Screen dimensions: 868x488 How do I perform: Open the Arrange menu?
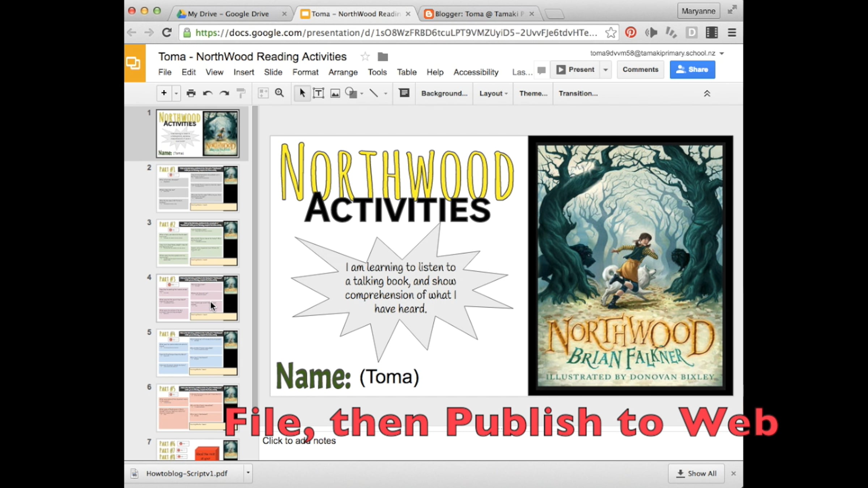pos(343,72)
